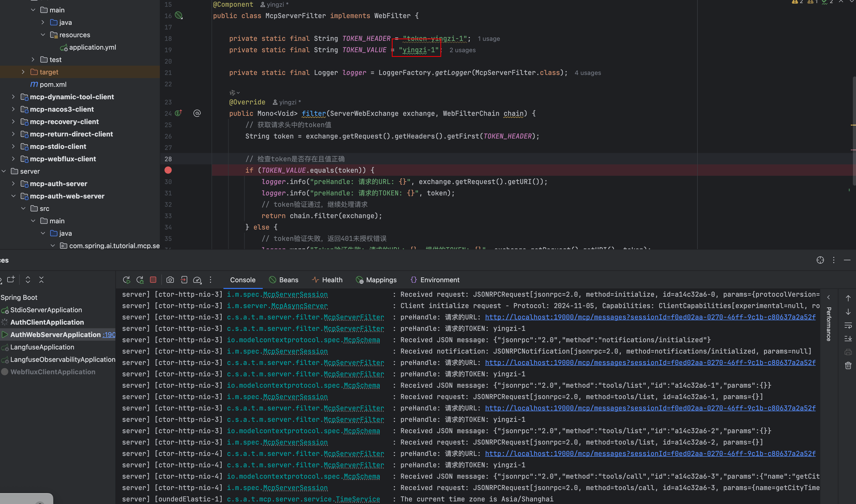Click the profiler gauge icon in run toolbar

pos(197,279)
